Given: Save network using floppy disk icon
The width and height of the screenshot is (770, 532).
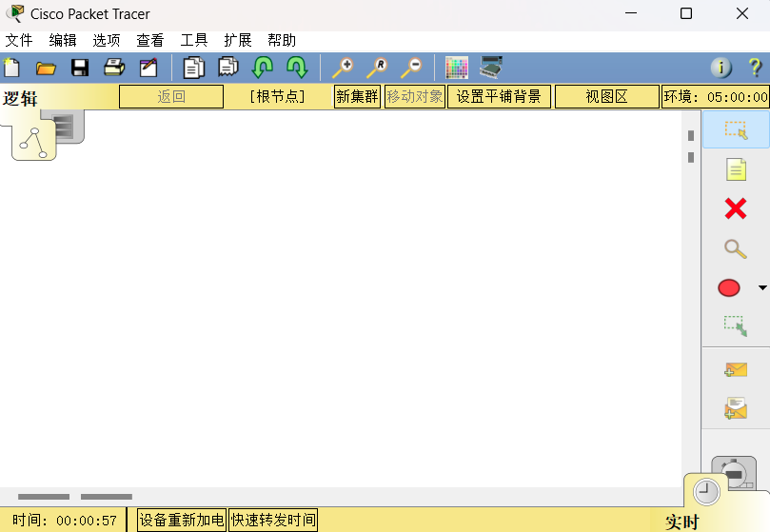Looking at the screenshot, I should click(x=80, y=68).
